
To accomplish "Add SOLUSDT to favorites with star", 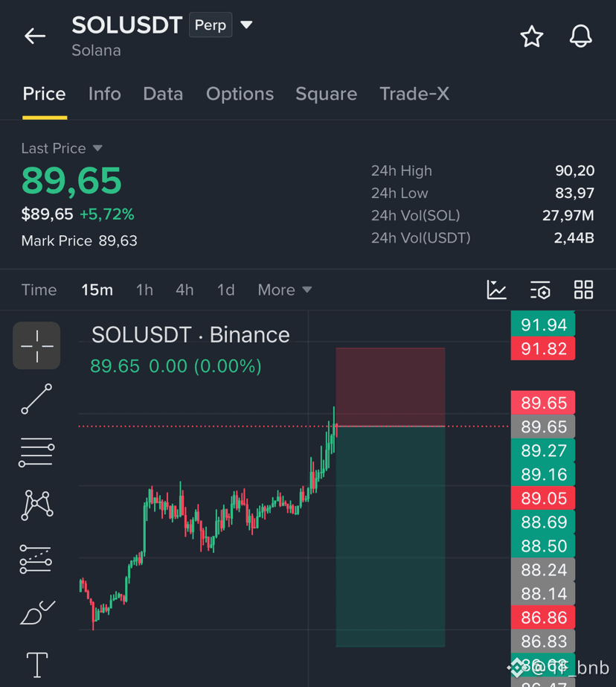I will point(531,36).
